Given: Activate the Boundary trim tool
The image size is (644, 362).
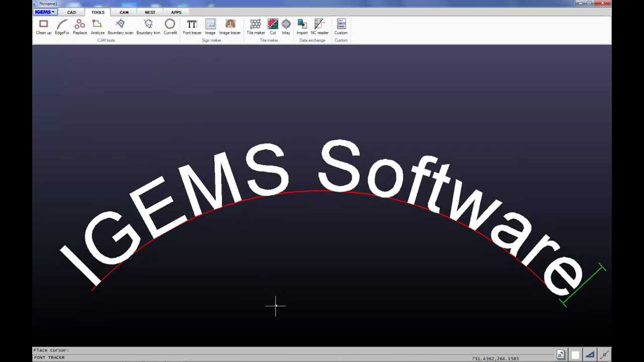Looking at the screenshot, I should tap(148, 27).
